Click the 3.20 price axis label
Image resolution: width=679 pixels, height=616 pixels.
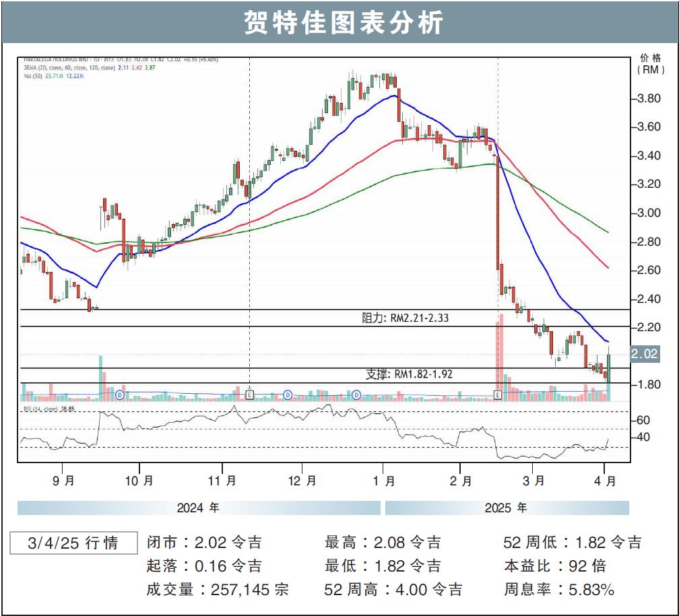coord(649,184)
